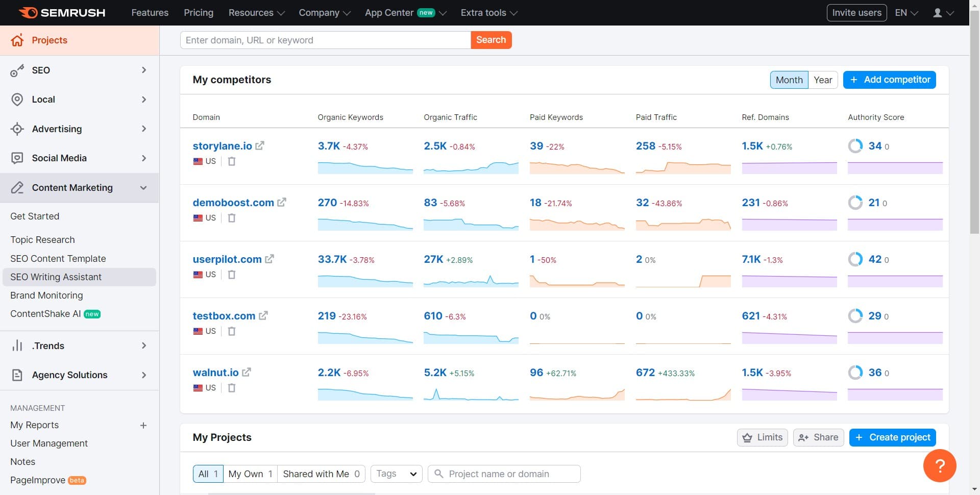Remove testbox.com using the trash icon
The height and width of the screenshot is (495, 980).
click(232, 331)
